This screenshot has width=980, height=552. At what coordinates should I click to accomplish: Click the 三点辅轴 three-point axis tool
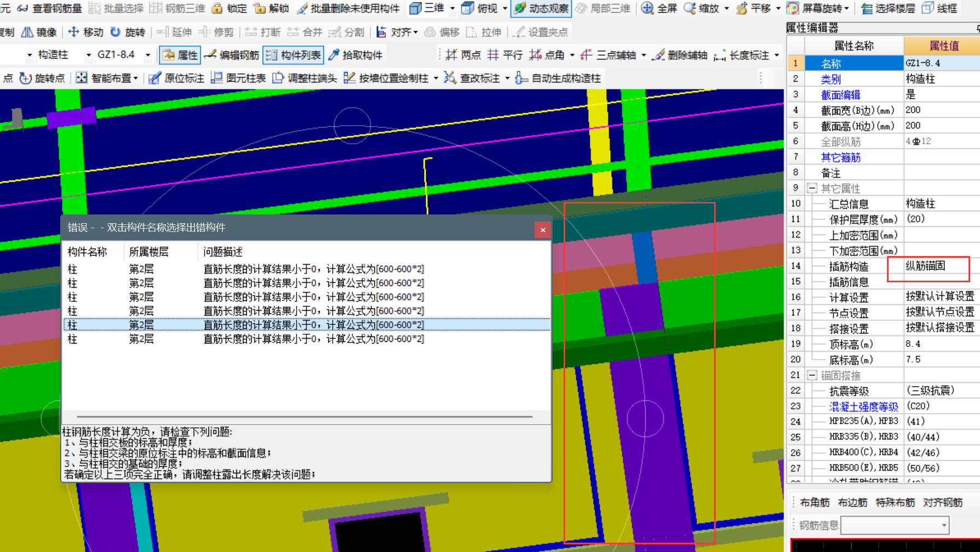(608, 55)
